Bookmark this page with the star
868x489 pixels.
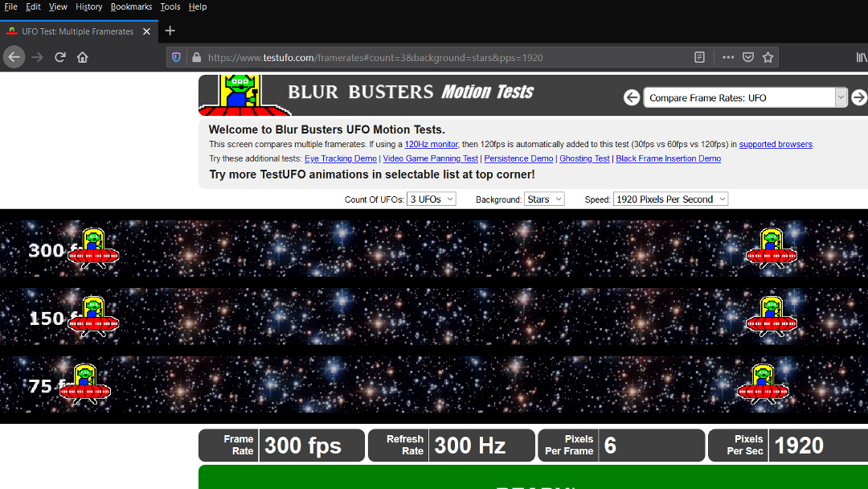tap(768, 57)
